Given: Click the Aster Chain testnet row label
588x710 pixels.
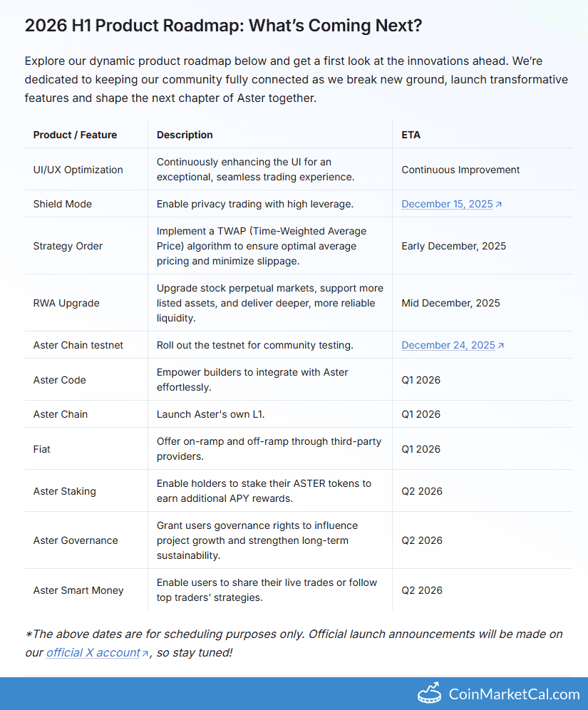Looking at the screenshot, I should click(x=78, y=345).
